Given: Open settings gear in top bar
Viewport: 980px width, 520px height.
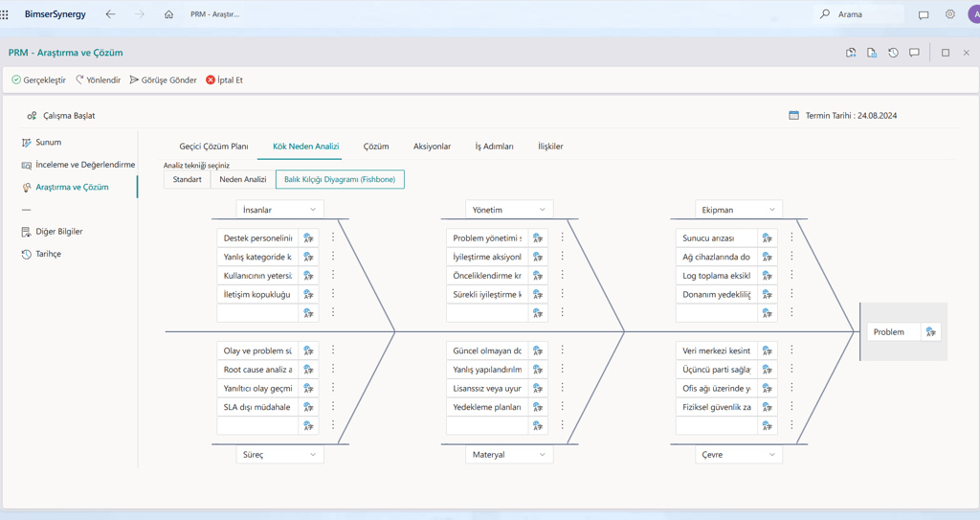Looking at the screenshot, I should [x=949, y=14].
